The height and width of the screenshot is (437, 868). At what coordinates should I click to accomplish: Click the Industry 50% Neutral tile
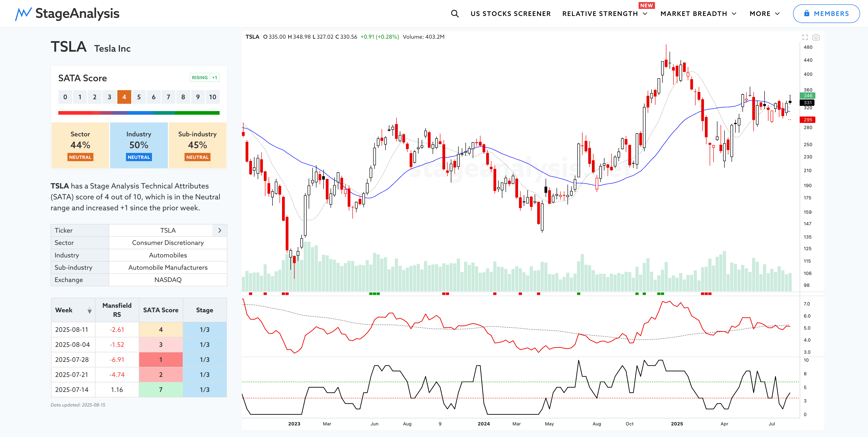pos(139,145)
